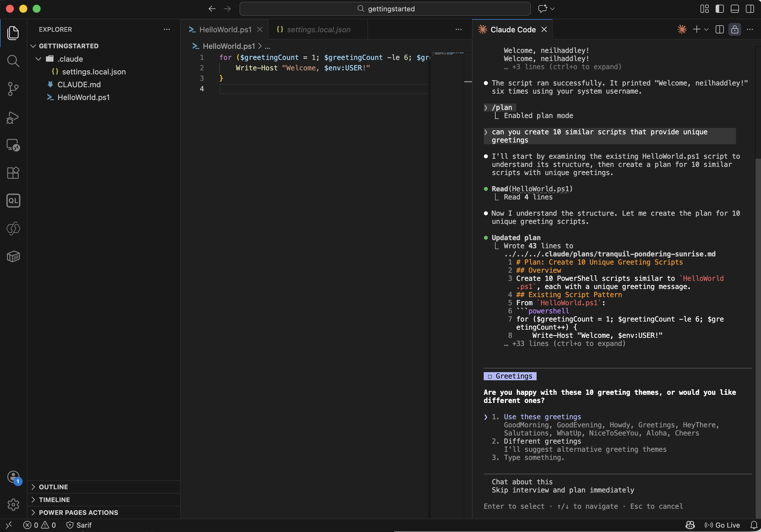Viewport: 761px width, 532px height.
Task: Open the Extensions view
Action: [13, 173]
